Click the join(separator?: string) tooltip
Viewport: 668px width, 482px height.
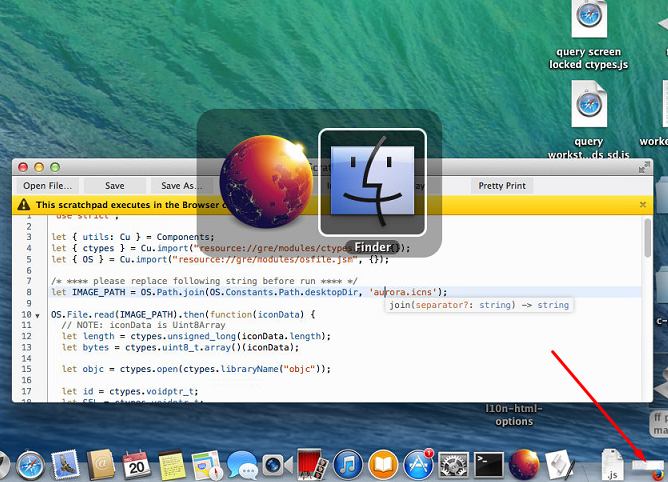479,305
